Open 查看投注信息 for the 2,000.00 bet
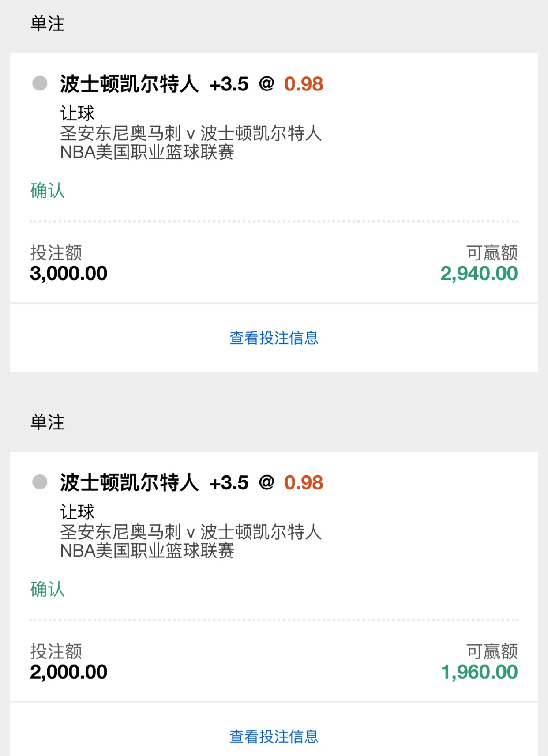This screenshot has width=548, height=756. (274, 736)
